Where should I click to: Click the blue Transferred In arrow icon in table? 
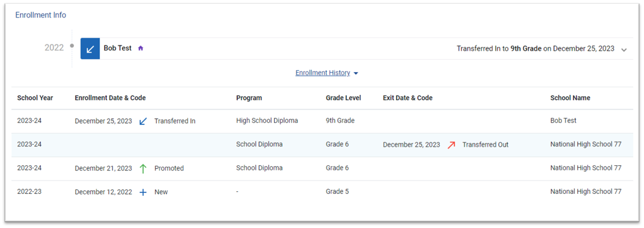[x=143, y=121]
